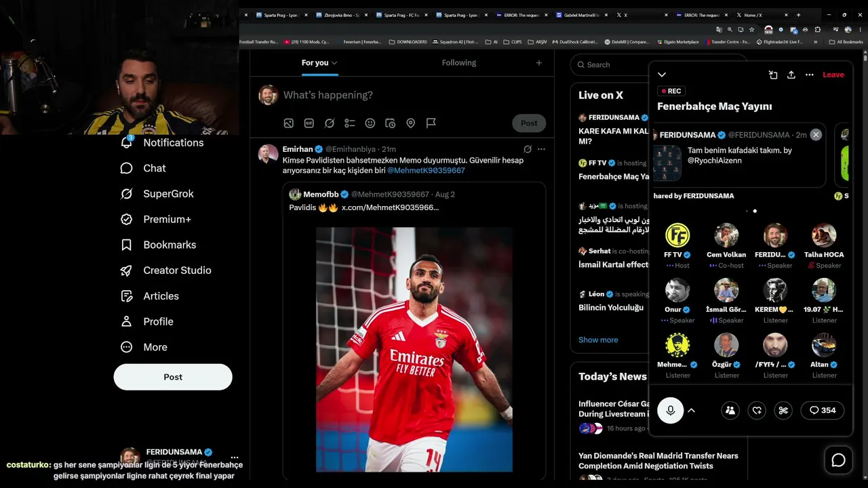Add a new timeline tab with plus
This screenshot has width=868, height=488.
pos(539,63)
